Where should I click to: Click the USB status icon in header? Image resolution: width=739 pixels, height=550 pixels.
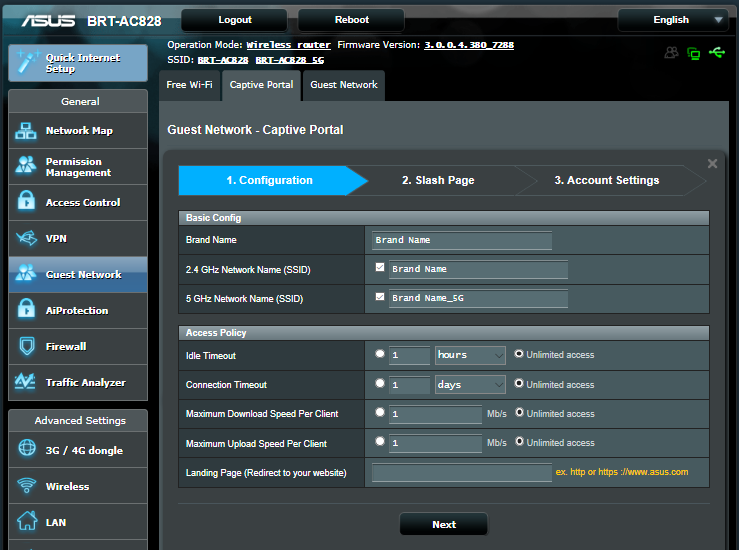click(x=717, y=53)
